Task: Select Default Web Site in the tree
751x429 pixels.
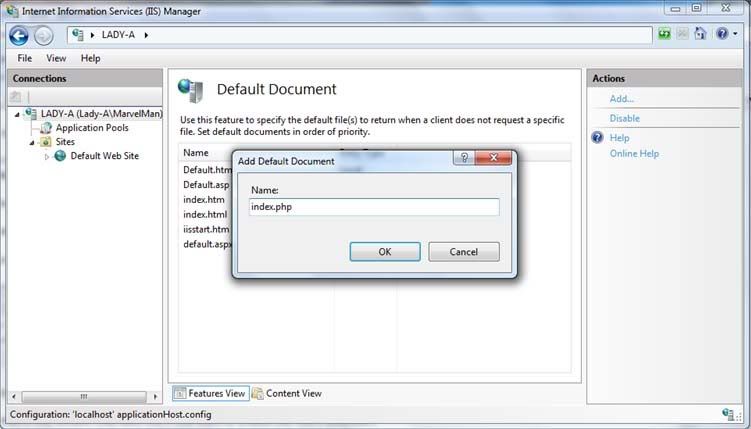Action: pos(104,156)
